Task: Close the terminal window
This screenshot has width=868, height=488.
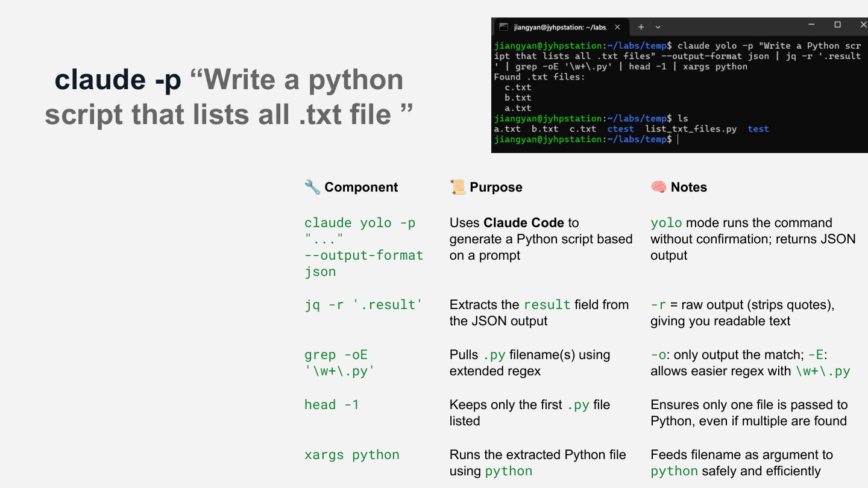Action: 863,25
